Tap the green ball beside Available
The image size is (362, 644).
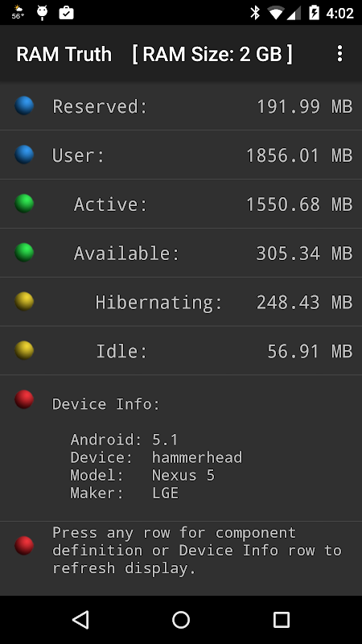[x=24, y=252]
